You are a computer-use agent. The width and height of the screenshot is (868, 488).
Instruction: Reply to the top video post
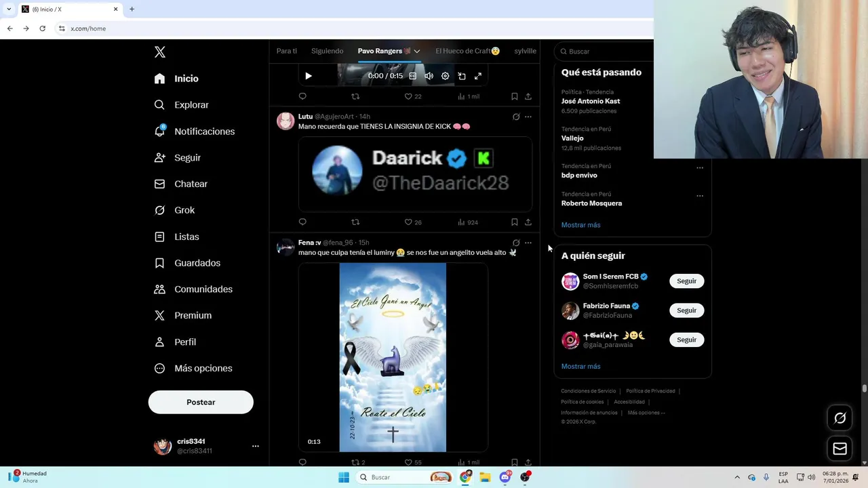coord(302,96)
